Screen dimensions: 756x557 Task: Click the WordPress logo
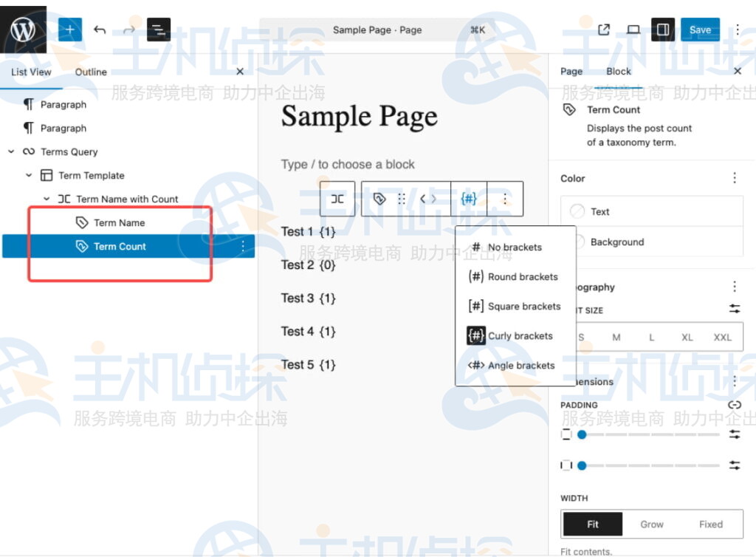(23, 30)
